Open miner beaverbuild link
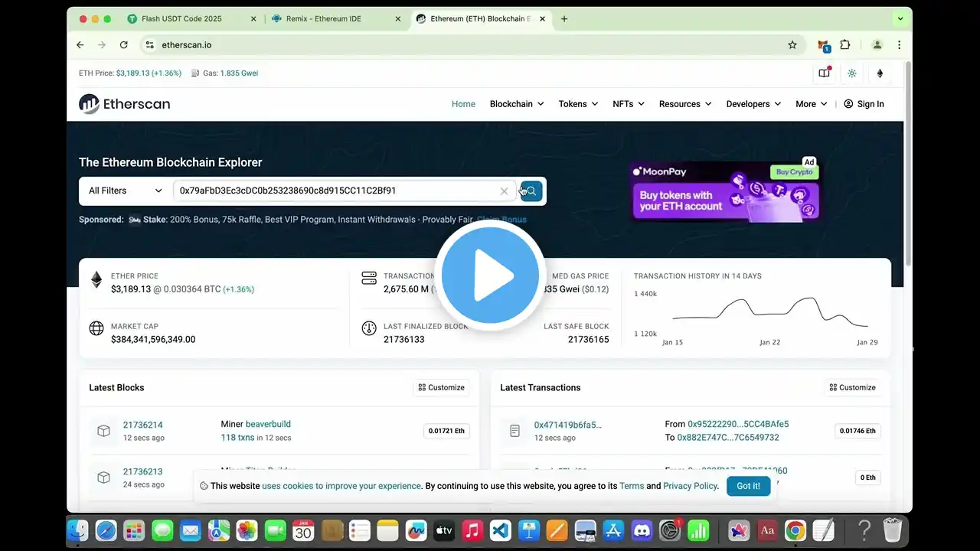Viewport: 980px width, 551px height. [268, 424]
